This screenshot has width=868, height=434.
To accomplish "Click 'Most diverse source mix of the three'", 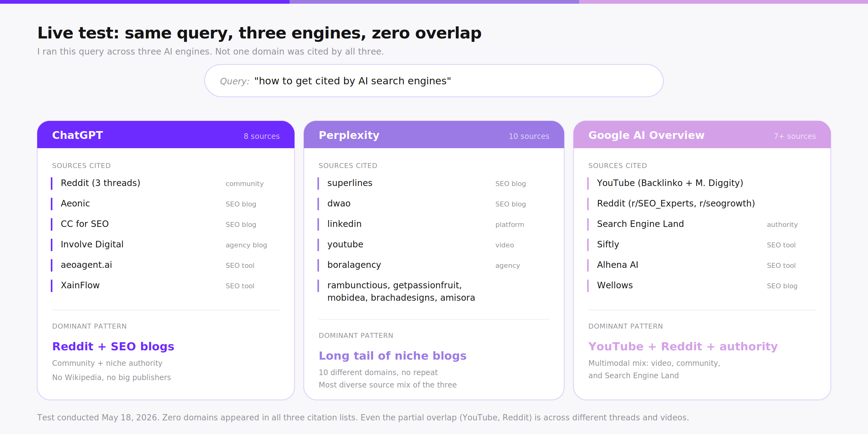I will tap(388, 385).
